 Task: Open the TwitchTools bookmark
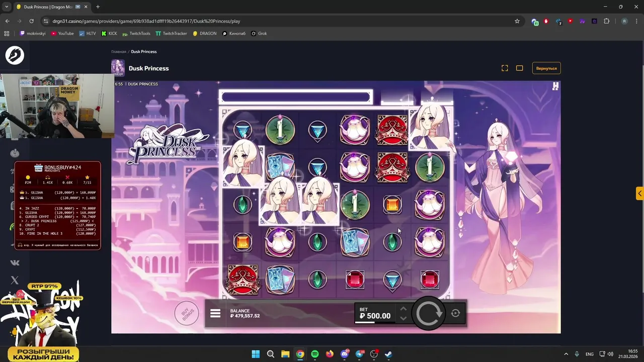coord(136,34)
